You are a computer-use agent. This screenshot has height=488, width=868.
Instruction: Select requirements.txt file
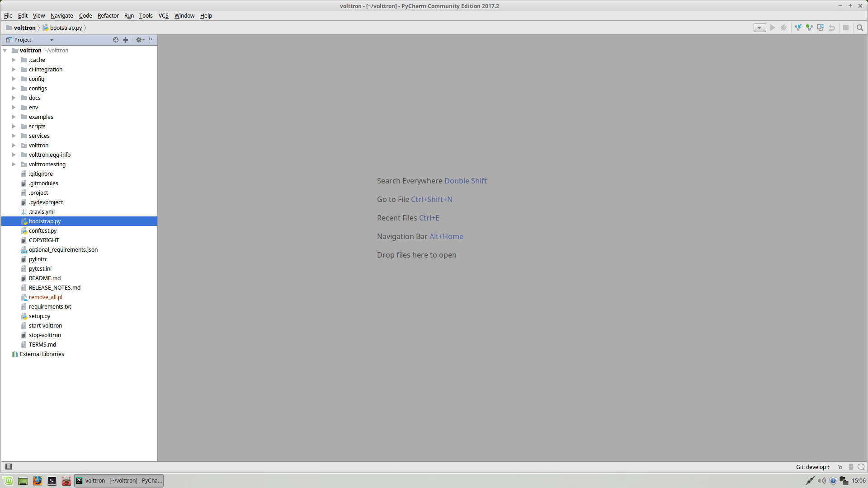tap(50, 307)
